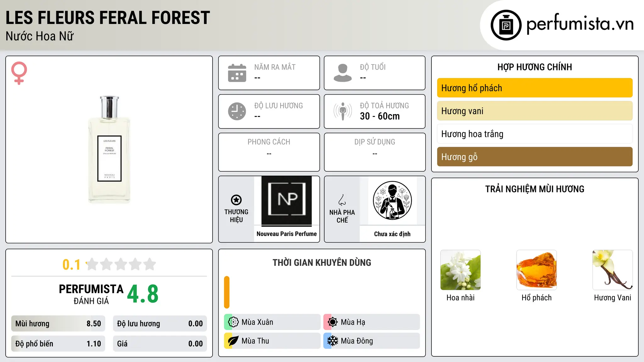This screenshot has width=644, height=362.
Task: Click the Thương hiệu label
Action: pyautogui.click(x=236, y=216)
